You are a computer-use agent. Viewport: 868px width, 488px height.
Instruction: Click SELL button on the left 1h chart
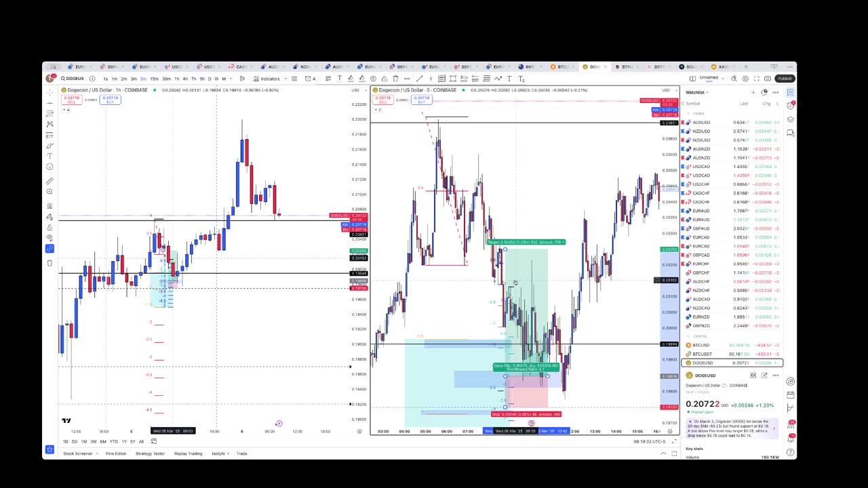[72, 100]
